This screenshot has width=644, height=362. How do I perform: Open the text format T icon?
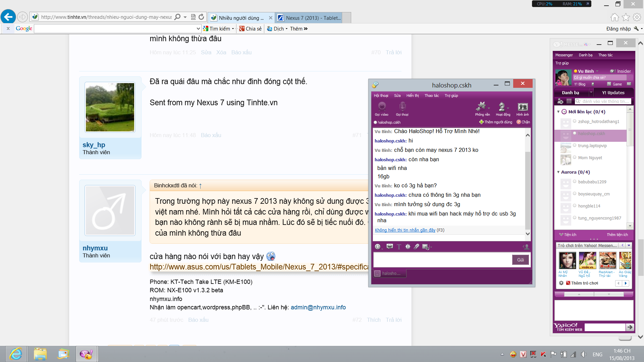399,247
